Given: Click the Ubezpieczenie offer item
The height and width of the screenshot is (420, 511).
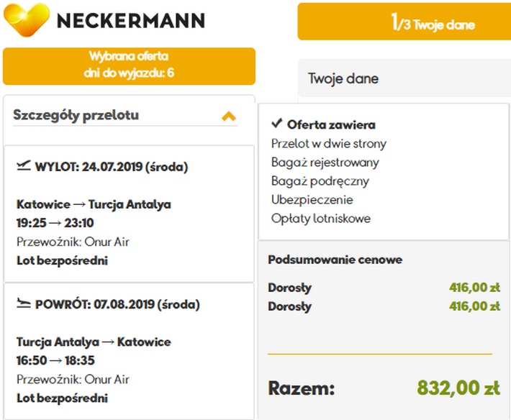Looking at the screenshot, I should (x=312, y=199).
